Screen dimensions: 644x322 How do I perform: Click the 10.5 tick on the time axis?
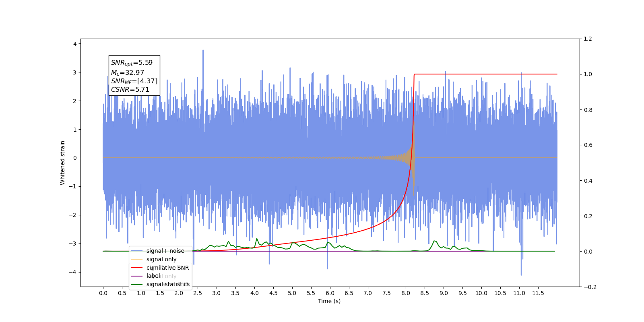(x=500, y=293)
